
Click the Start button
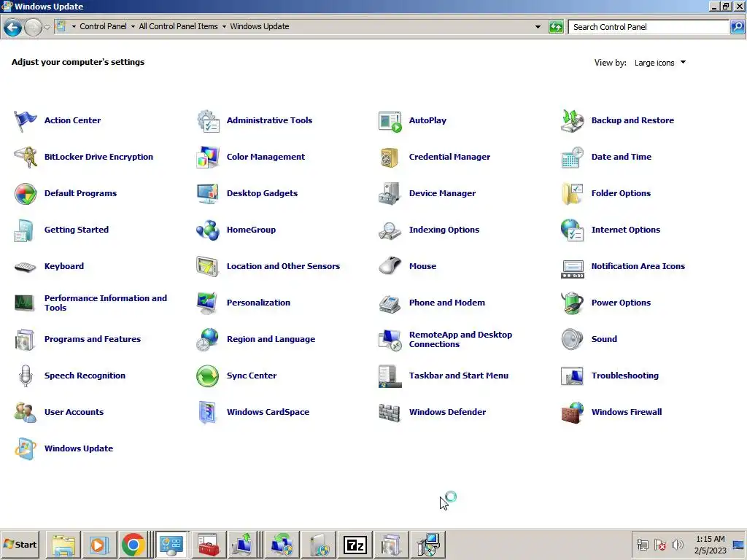[20, 545]
